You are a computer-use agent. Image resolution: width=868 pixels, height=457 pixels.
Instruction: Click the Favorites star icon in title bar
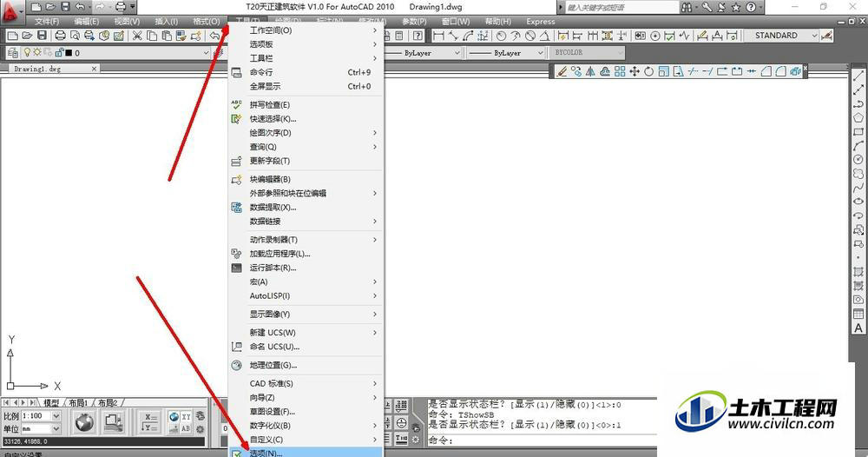[x=736, y=7]
